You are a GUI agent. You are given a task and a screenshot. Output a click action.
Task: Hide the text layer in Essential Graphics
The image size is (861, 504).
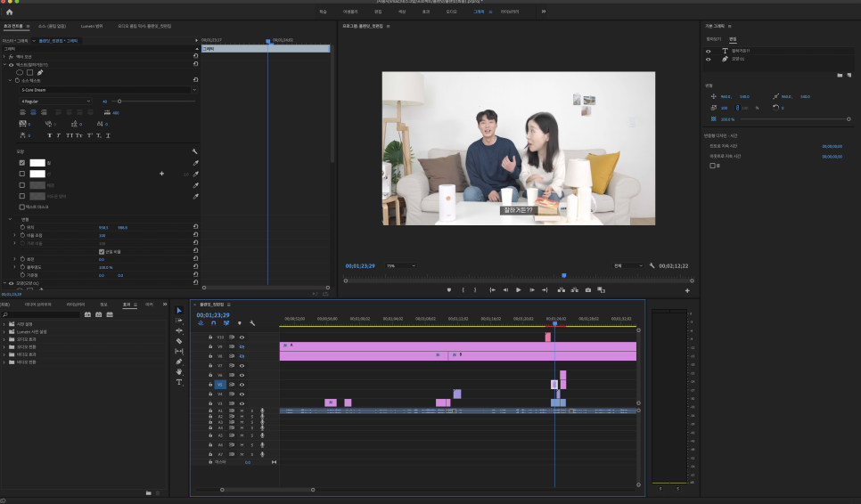708,51
